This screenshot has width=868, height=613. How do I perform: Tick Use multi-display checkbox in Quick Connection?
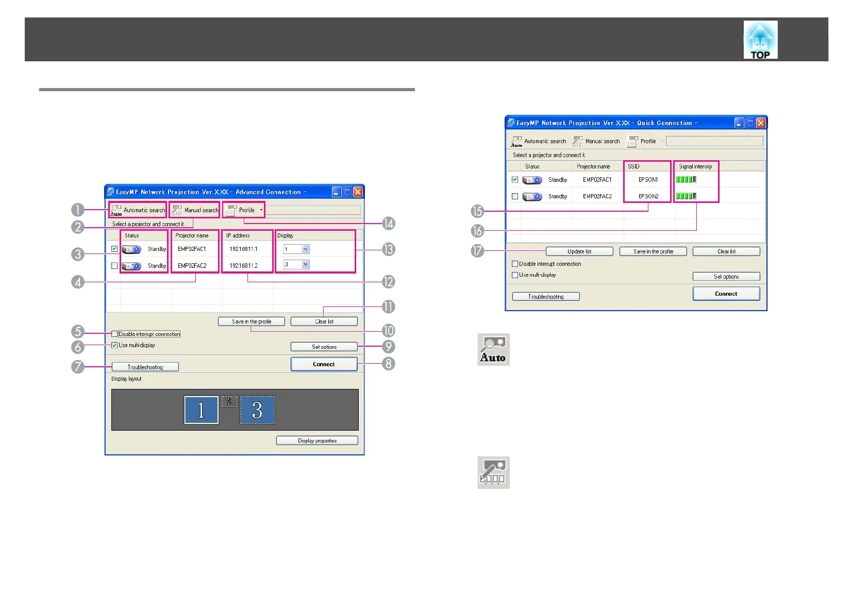click(x=515, y=275)
